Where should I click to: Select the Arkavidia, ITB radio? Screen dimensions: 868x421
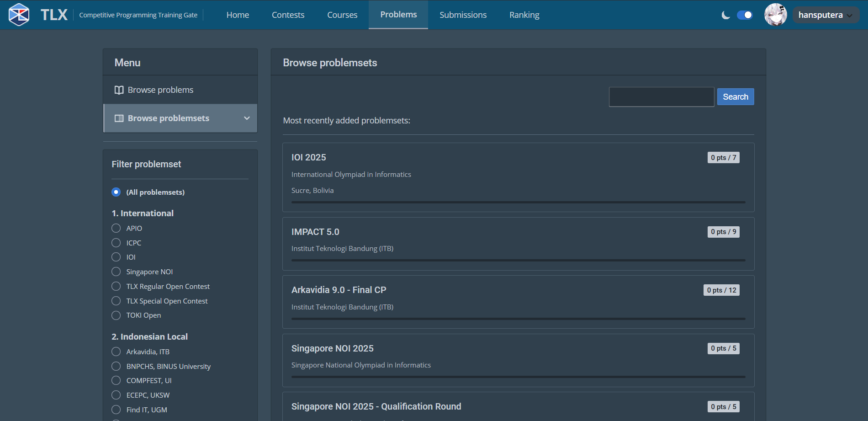tap(116, 352)
